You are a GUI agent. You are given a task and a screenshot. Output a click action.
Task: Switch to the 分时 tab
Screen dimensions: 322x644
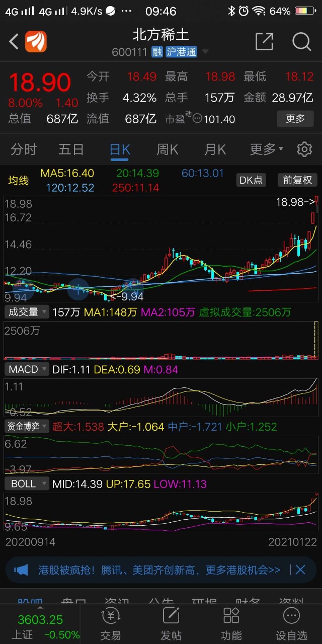coord(24,149)
